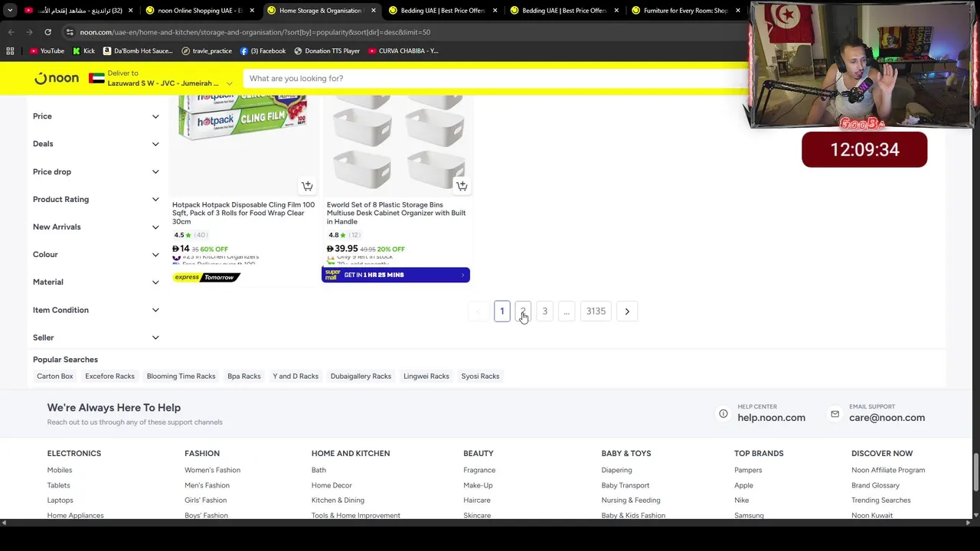
Task: Expand the Item Condition filter
Action: click(96, 310)
